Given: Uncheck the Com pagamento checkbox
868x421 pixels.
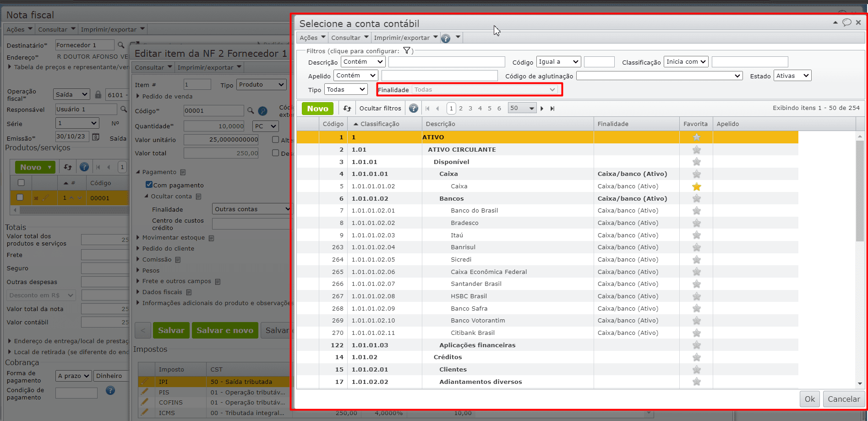Looking at the screenshot, I should pos(149,185).
